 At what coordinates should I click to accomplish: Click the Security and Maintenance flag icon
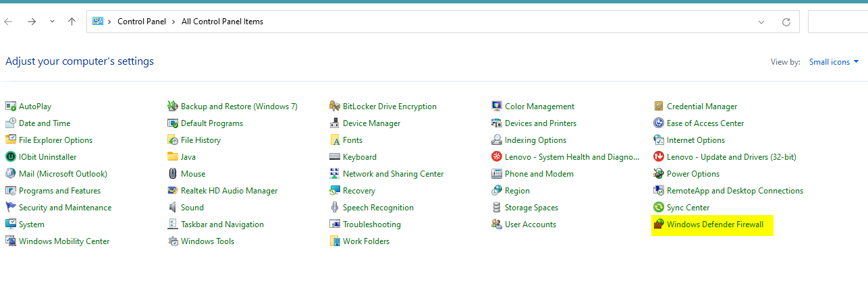point(11,207)
